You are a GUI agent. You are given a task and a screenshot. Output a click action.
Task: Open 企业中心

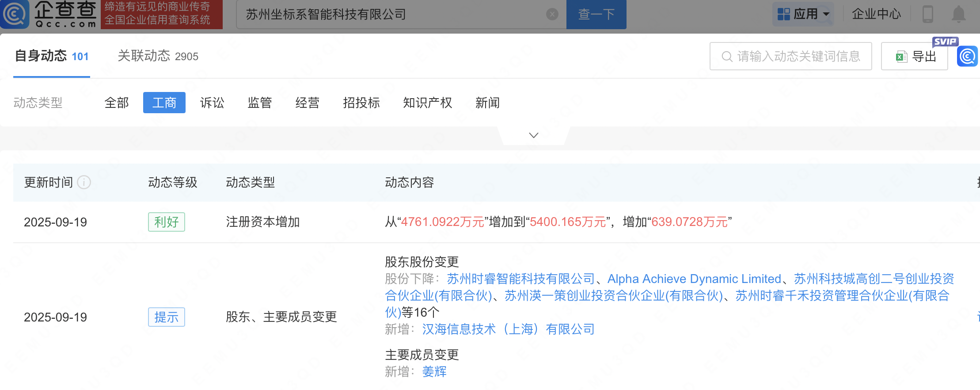pyautogui.click(x=876, y=14)
